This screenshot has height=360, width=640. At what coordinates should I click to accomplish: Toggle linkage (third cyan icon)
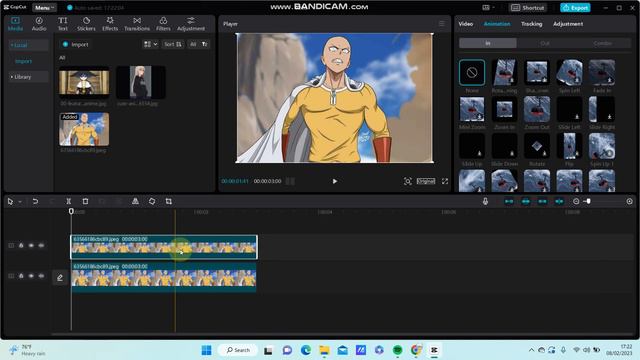(542, 201)
